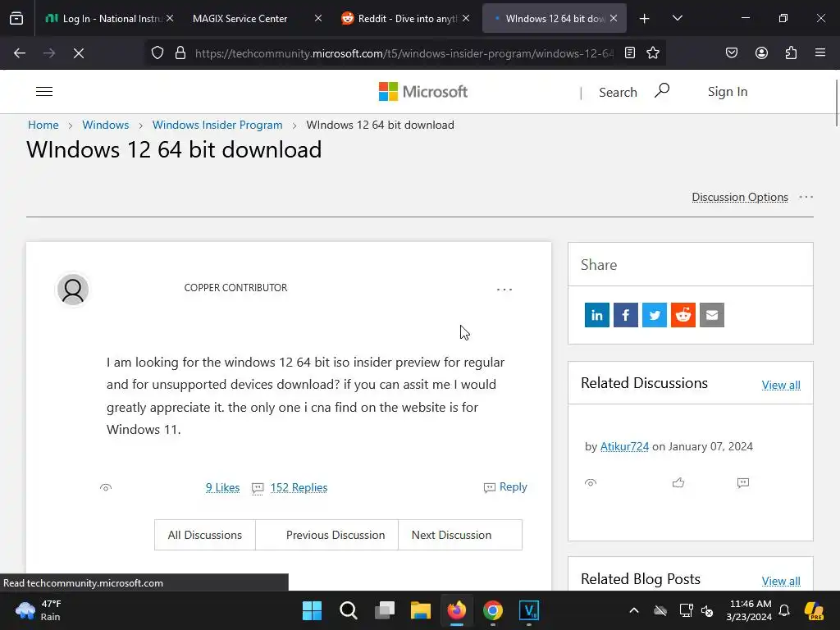Go to Windows breadcrumb
Viewport: 840px width, 630px height.
pyautogui.click(x=106, y=125)
